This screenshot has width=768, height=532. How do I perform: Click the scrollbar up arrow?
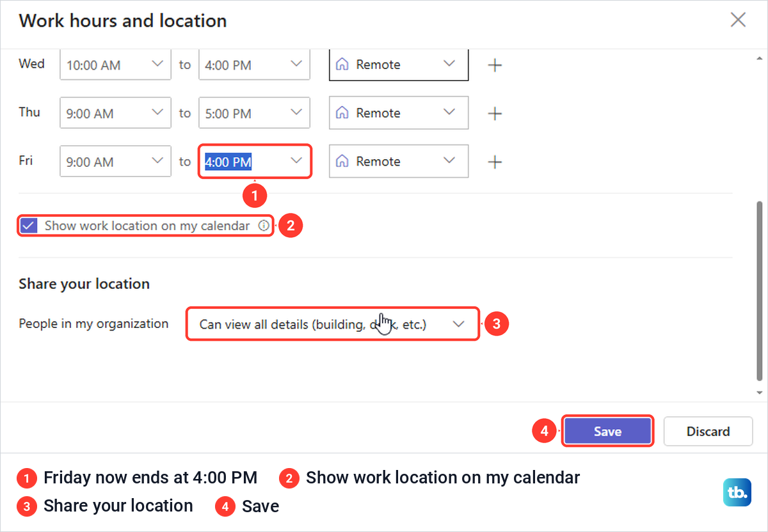tap(759, 58)
